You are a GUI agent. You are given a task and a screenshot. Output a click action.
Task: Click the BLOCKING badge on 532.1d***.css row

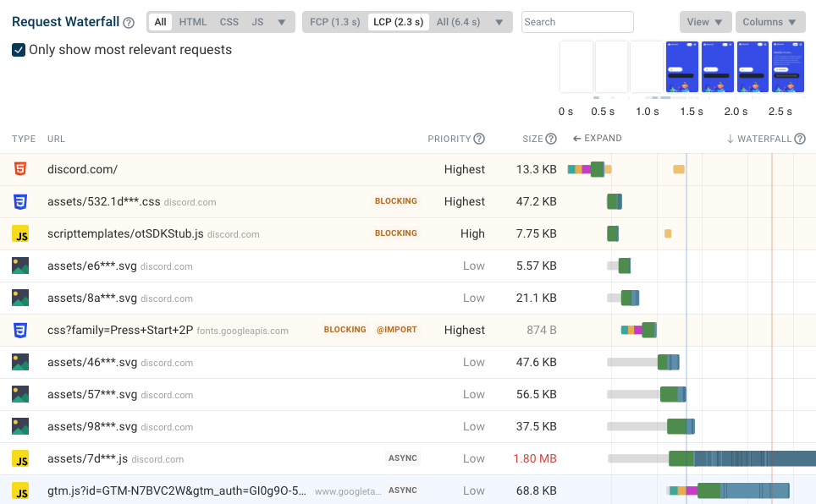click(x=396, y=200)
